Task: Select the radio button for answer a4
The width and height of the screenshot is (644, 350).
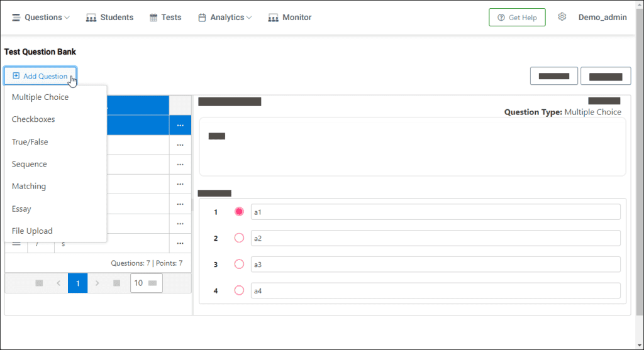Action: [239, 290]
